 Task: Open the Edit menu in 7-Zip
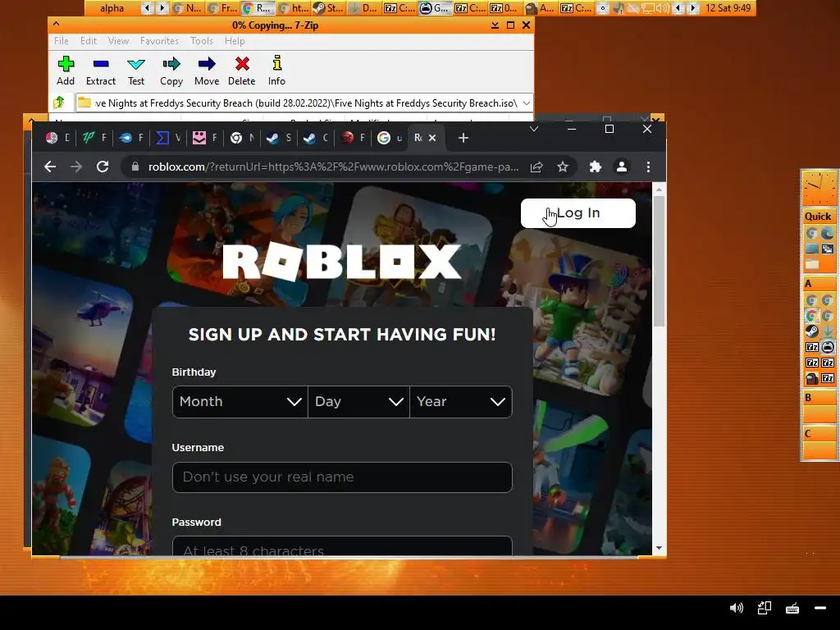(x=89, y=41)
